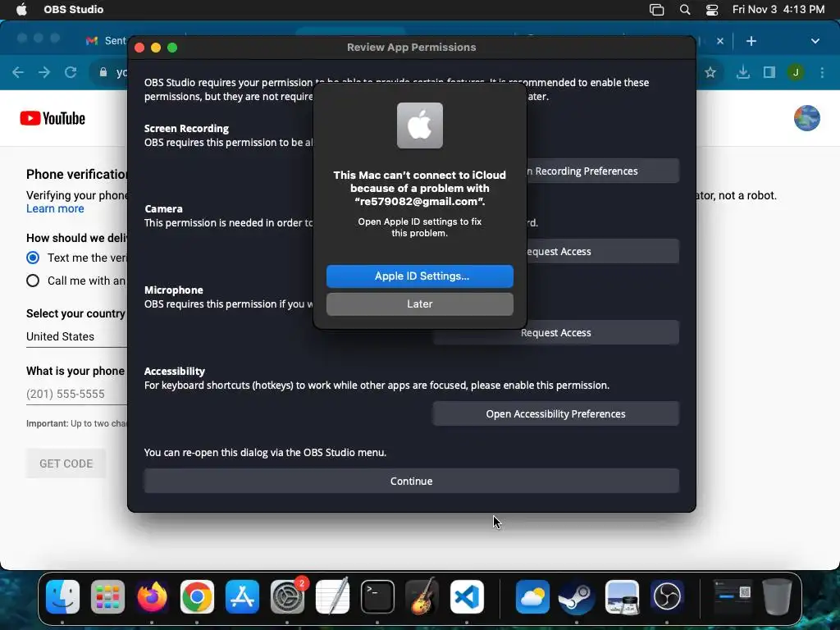Open Chrome profile J avatar
Image resolution: width=840 pixels, height=630 pixels.
pyautogui.click(x=796, y=72)
